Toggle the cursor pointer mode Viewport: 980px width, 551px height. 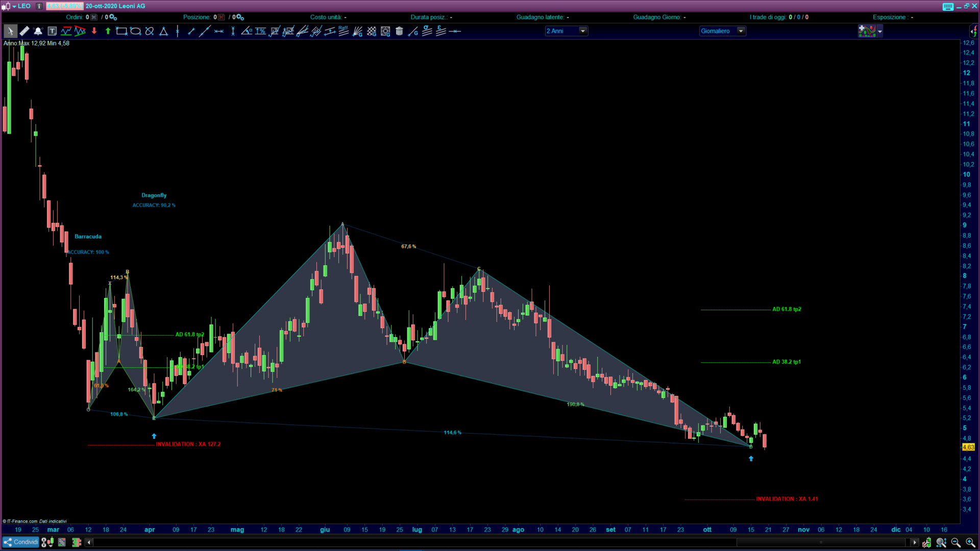pos(10,31)
